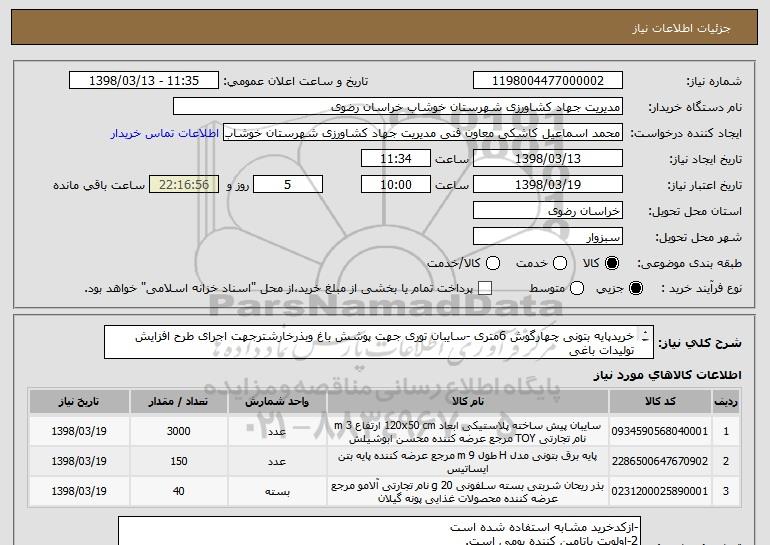This screenshot has width=770, height=545.
Task: Choose the متوسط purchase process option
Action: click(x=577, y=289)
